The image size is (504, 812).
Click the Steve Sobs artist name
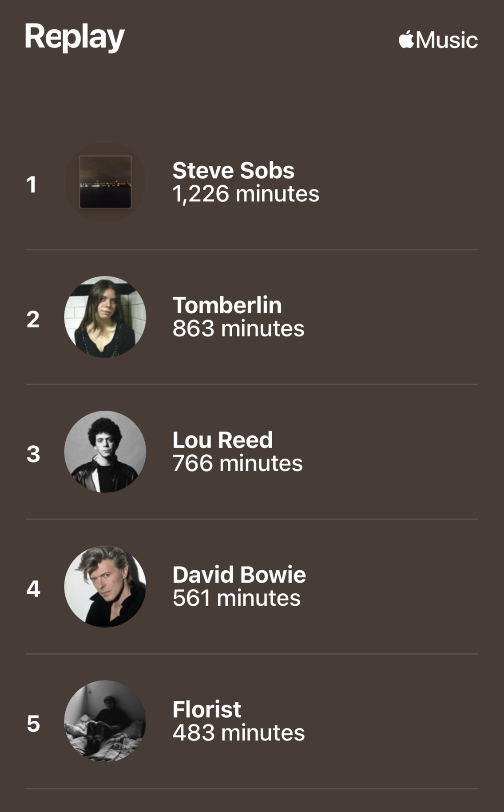(x=234, y=170)
